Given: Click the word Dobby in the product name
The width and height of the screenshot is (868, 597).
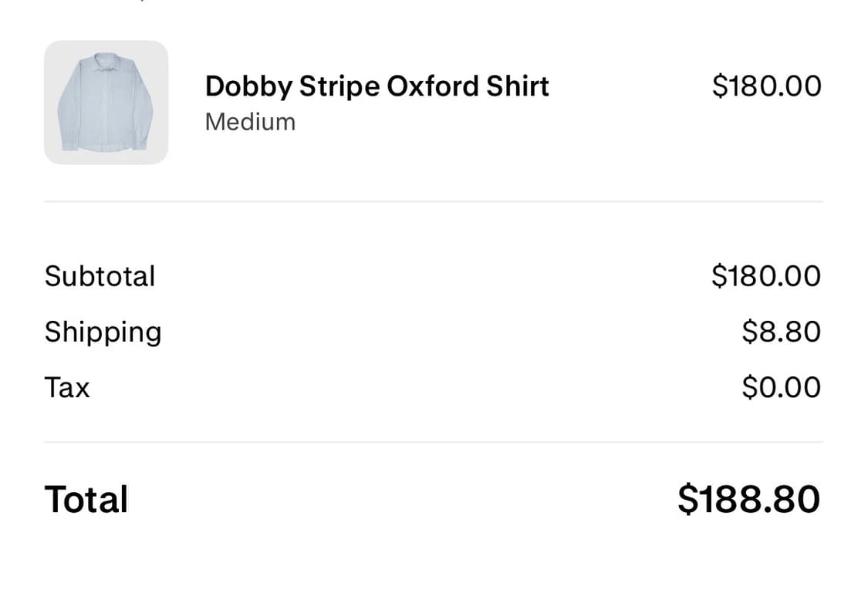Looking at the screenshot, I should [x=248, y=86].
